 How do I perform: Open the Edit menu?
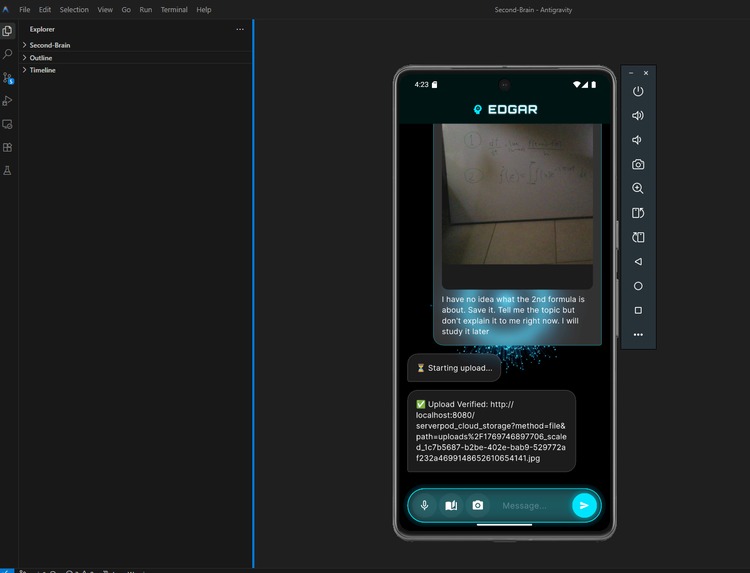pos(45,10)
